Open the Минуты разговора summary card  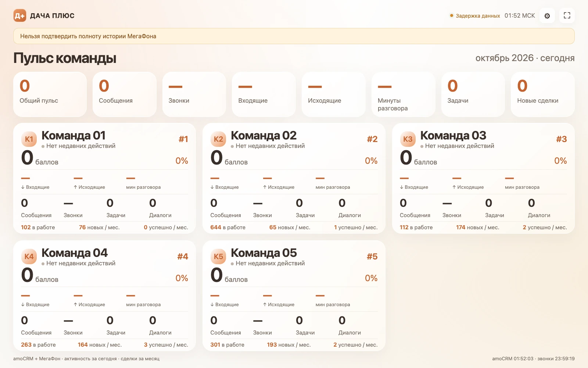click(403, 94)
